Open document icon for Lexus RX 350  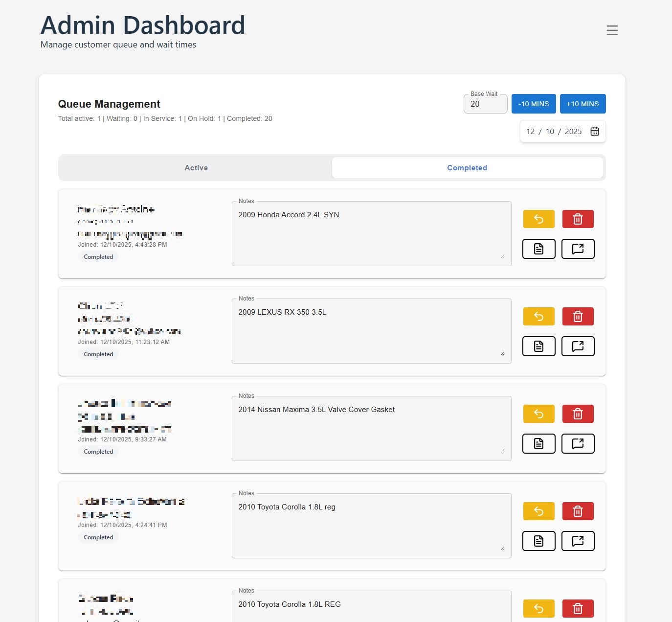[x=538, y=346]
